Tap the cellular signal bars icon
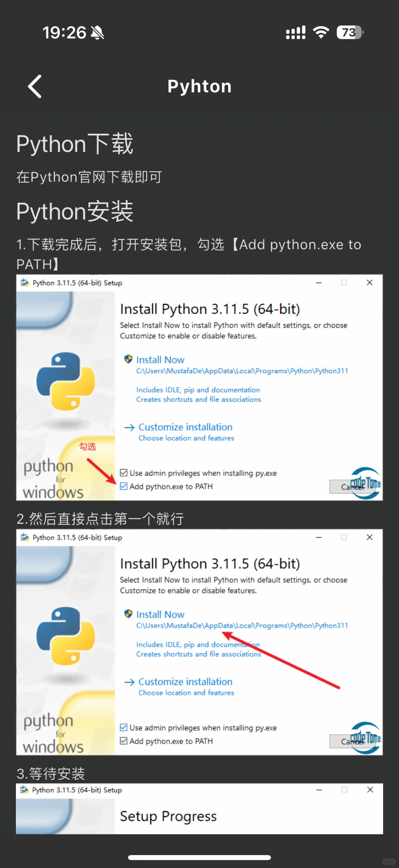The width and height of the screenshot is (399, 868). [296, 33]
